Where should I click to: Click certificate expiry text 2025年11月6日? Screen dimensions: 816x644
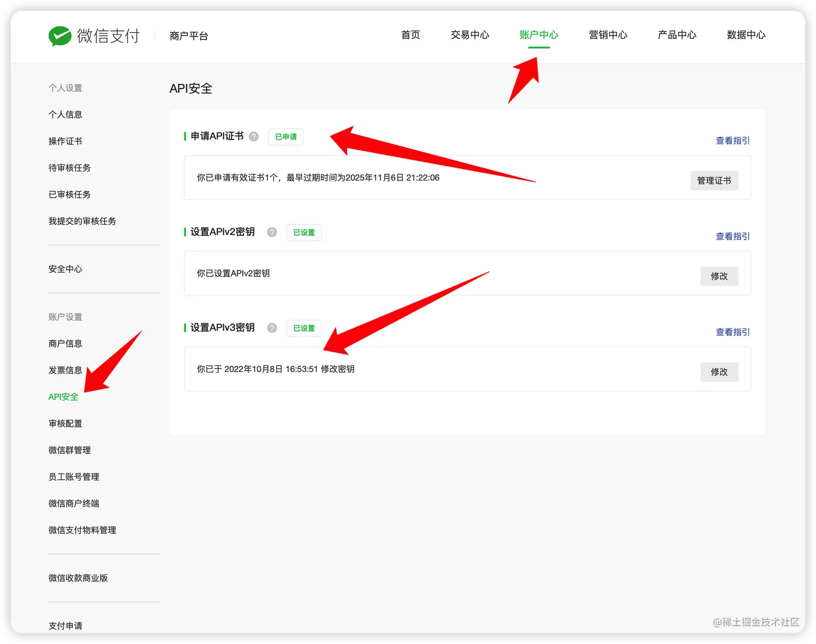tap(375, 178)
